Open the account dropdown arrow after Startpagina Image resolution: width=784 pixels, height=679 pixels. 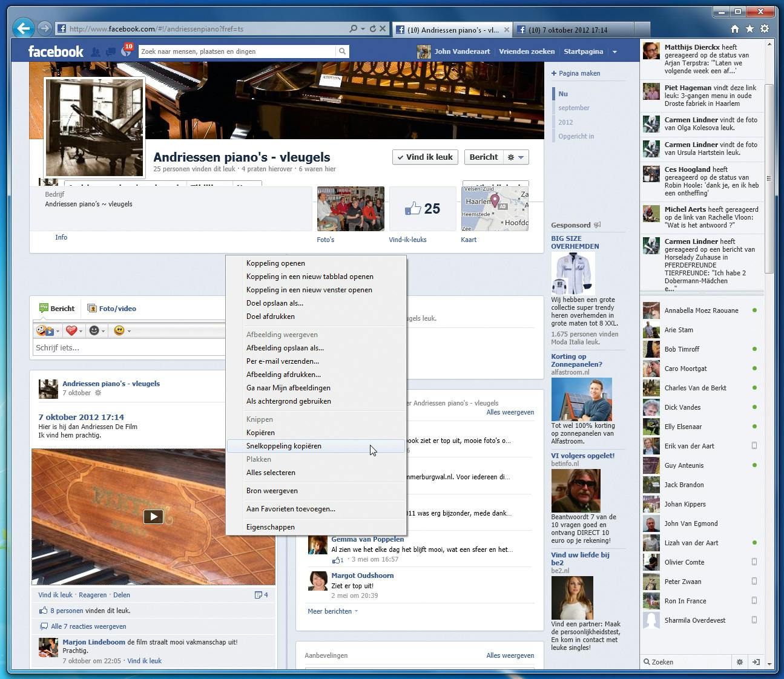614,52
